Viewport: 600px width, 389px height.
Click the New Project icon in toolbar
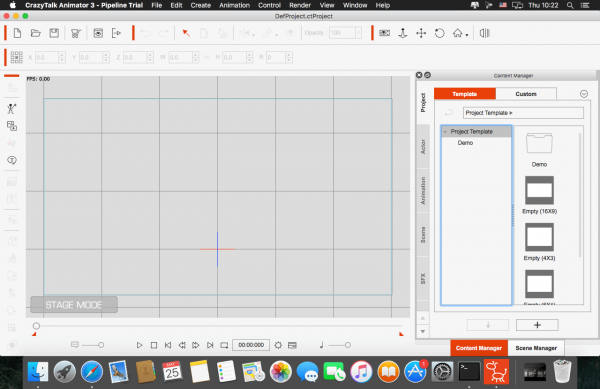point(17,33)
